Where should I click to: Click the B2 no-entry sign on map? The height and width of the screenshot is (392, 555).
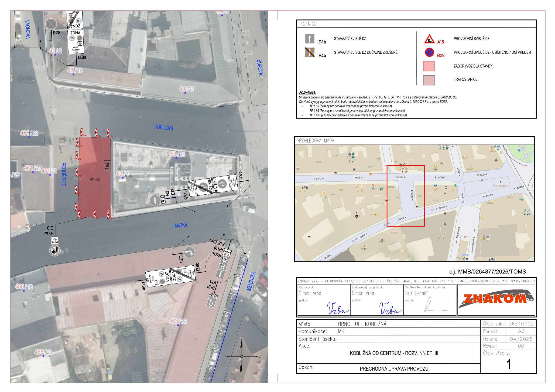155,200
